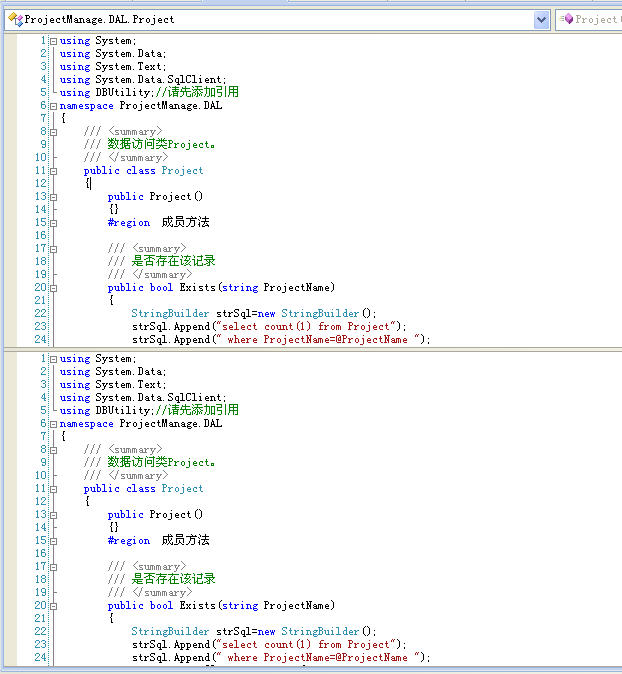Click 'public bool Exists(string ProjectName)' in the lower pane

click(221, 606)
